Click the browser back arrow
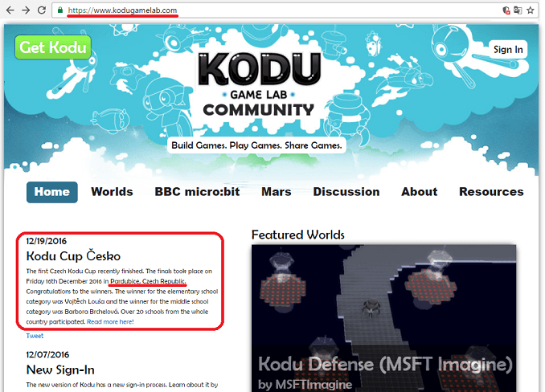Screen dimensions: 545x392 tap(10, 10)
